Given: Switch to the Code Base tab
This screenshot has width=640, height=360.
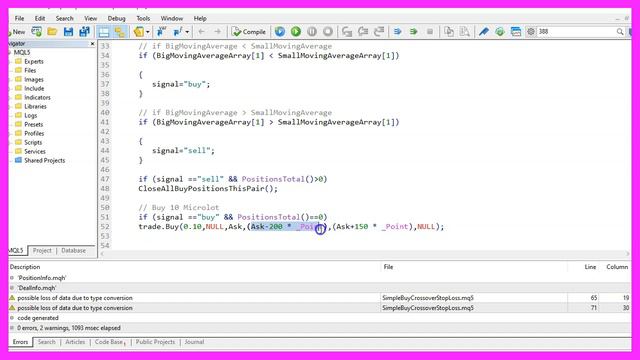Looking at the screenshot, I should pyautogui.click(x=109, y=342).
